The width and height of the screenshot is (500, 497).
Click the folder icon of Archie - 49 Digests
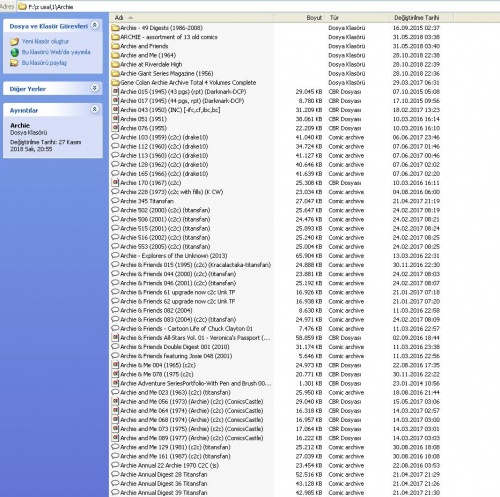pyautogui.click(x=115, y=28)
